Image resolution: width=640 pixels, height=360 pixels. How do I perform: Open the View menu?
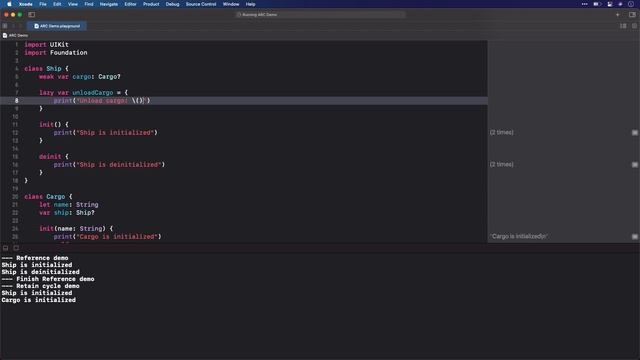(73, 4)
